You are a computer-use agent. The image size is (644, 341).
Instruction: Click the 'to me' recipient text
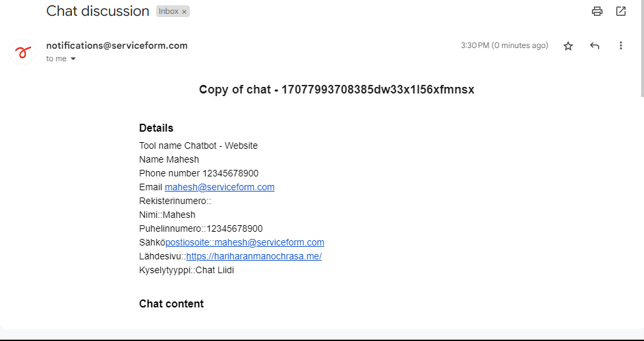(x=56, y=59)
